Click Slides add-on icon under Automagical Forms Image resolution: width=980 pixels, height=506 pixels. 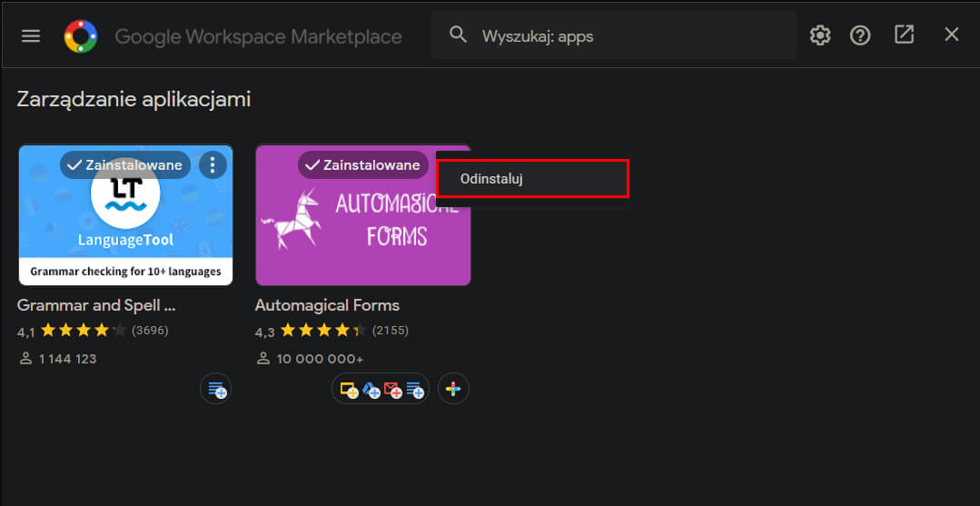[349, 391]
